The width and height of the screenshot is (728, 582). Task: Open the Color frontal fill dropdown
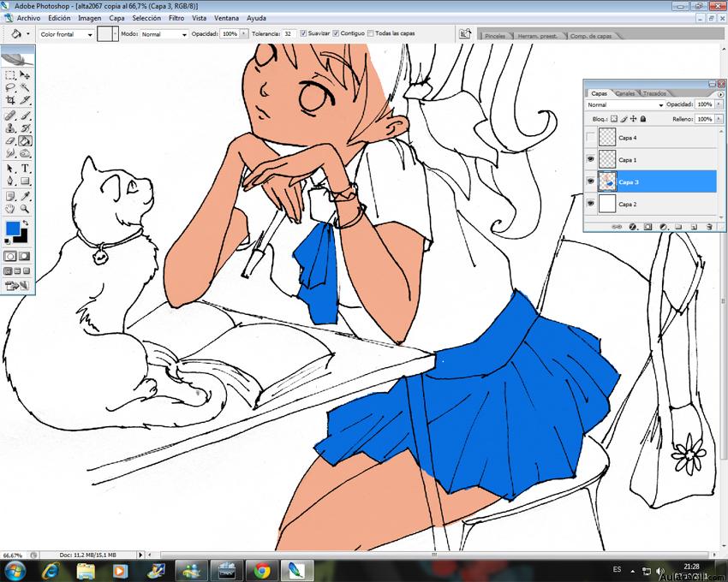coord(67,34)
